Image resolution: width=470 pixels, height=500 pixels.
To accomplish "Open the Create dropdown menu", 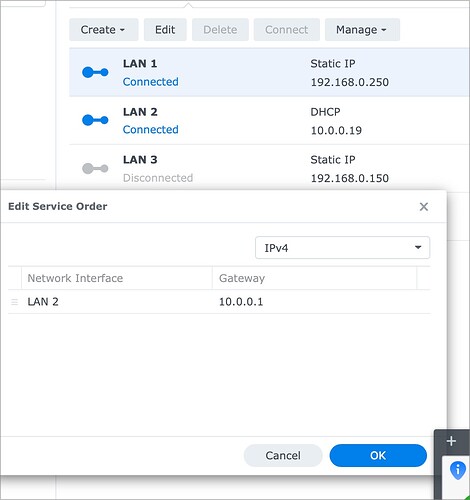I will (x=104, y=30).
